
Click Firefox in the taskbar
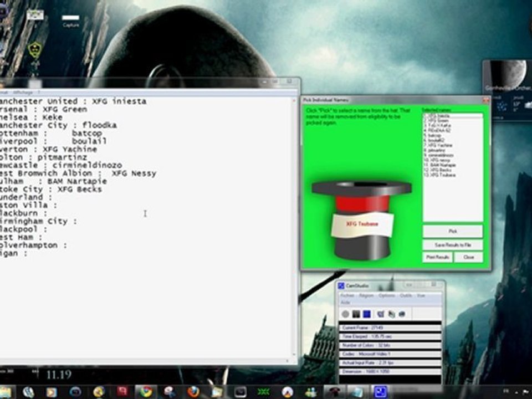click(193, 392)
